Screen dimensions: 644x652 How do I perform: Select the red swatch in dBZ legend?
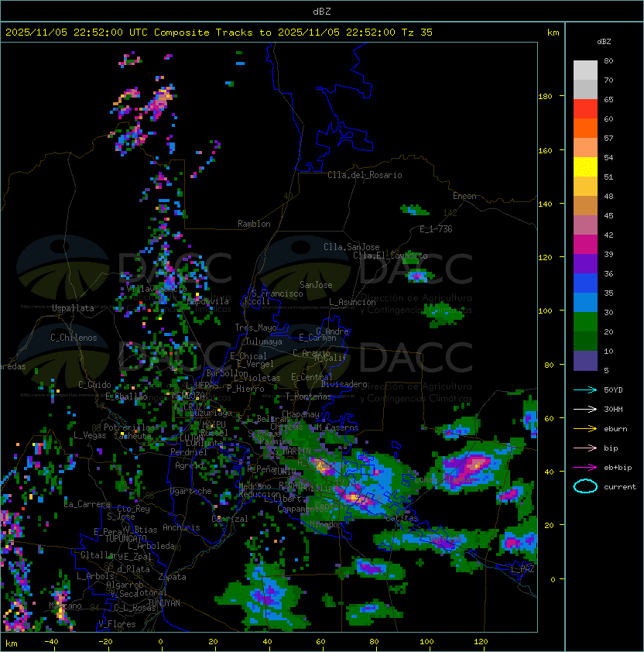point(585,109)
